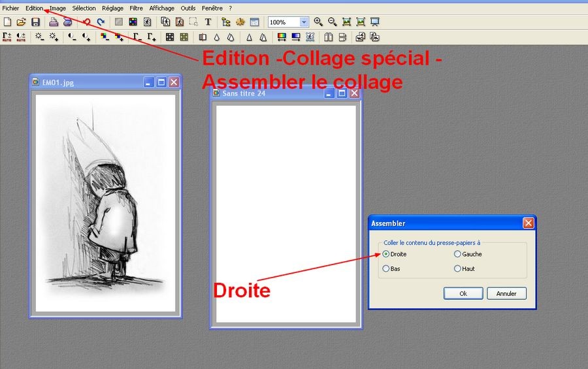Click the Annuler button
Image resolution: width=588 pixels, height=369 pixels.
506,294
